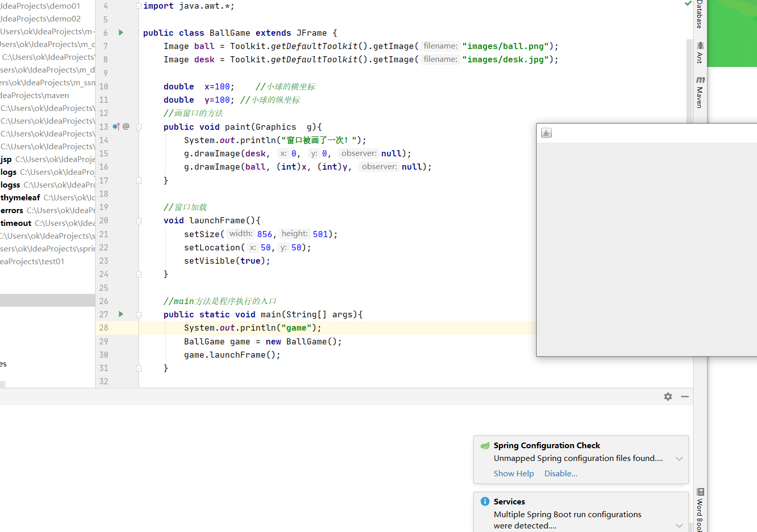Select the timeout project entry
The image size is (757, 532).
click(48, 223)
